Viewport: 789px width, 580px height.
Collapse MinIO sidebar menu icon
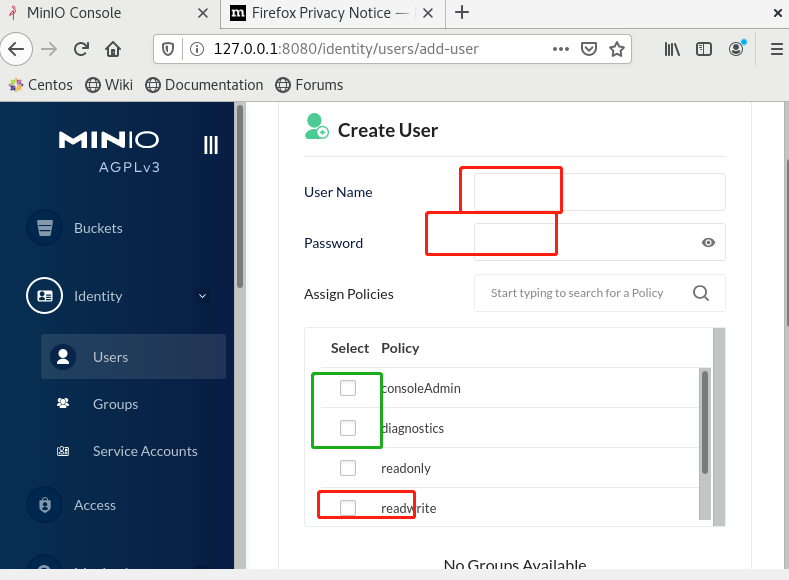coord(211,145)
